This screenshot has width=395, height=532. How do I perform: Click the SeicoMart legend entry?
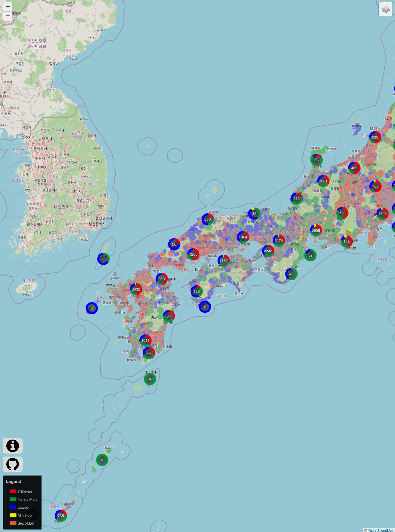(x=26, y=523)
